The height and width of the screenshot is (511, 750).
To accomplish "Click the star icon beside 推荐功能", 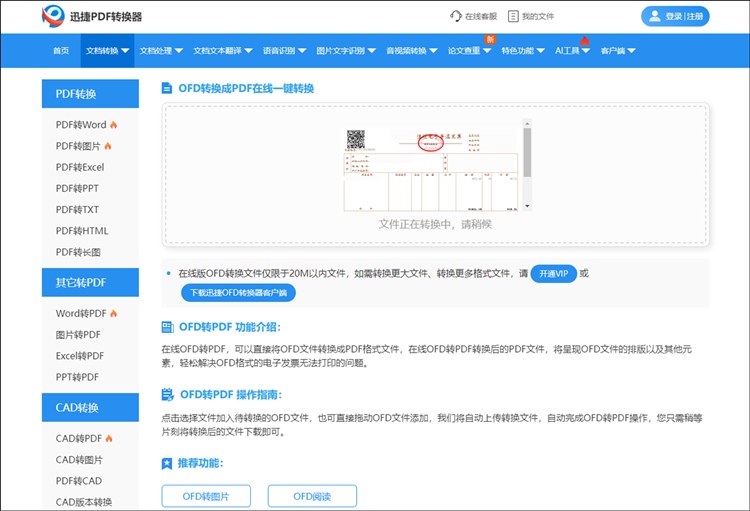I will pyautogui.click(x=167, y=464).
